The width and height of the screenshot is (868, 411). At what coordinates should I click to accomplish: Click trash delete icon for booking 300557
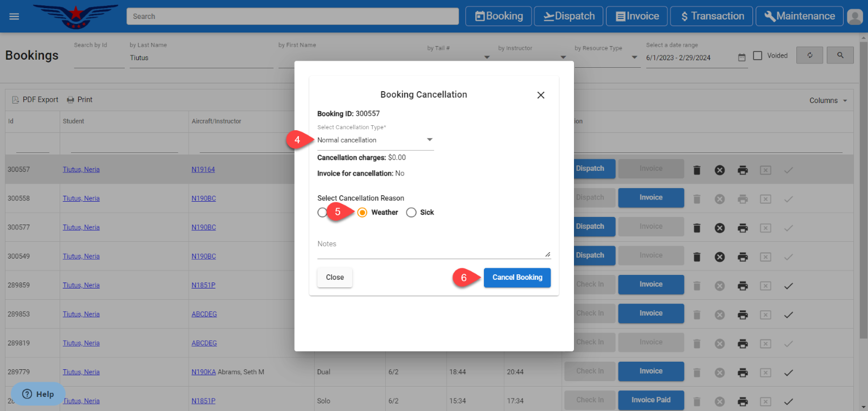click(x=697, y=170)
